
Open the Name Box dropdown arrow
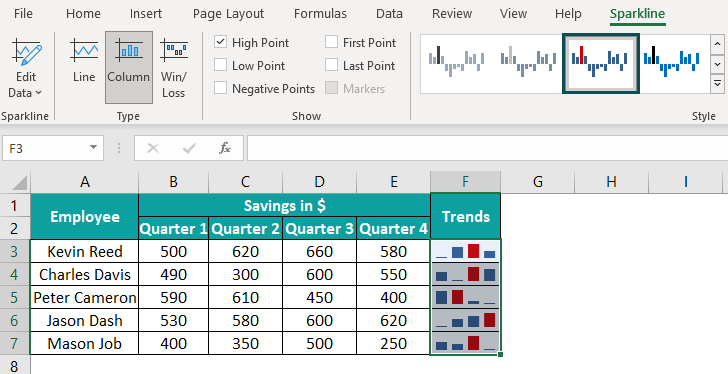coord(94,148)
